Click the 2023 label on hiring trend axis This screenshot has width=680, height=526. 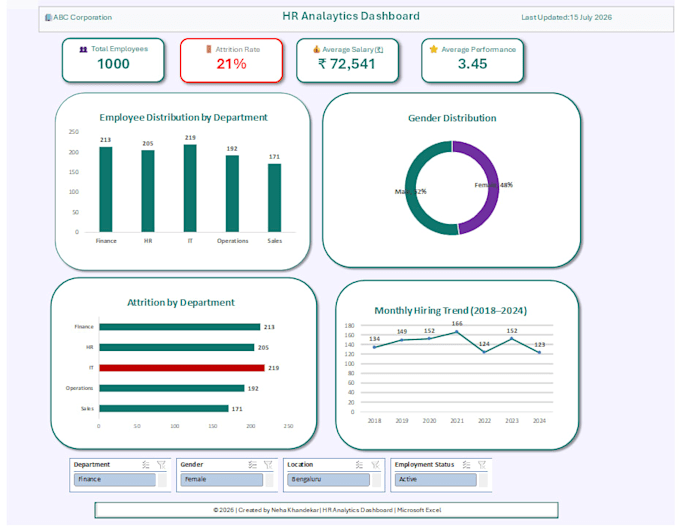point(512,421)
